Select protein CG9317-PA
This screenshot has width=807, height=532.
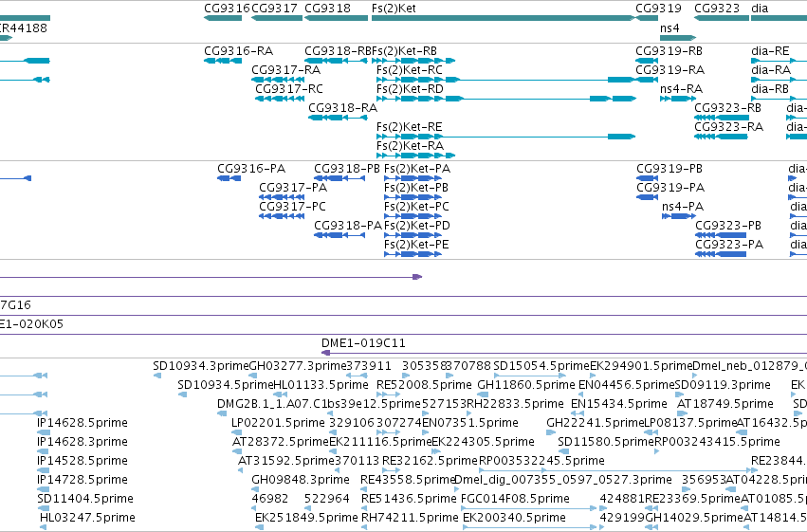coord(282,197)
